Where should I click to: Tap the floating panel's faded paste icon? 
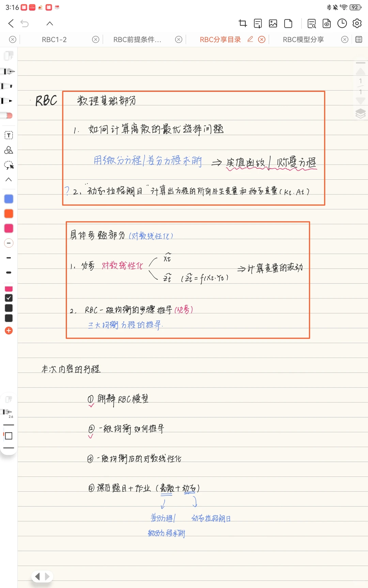9,399
